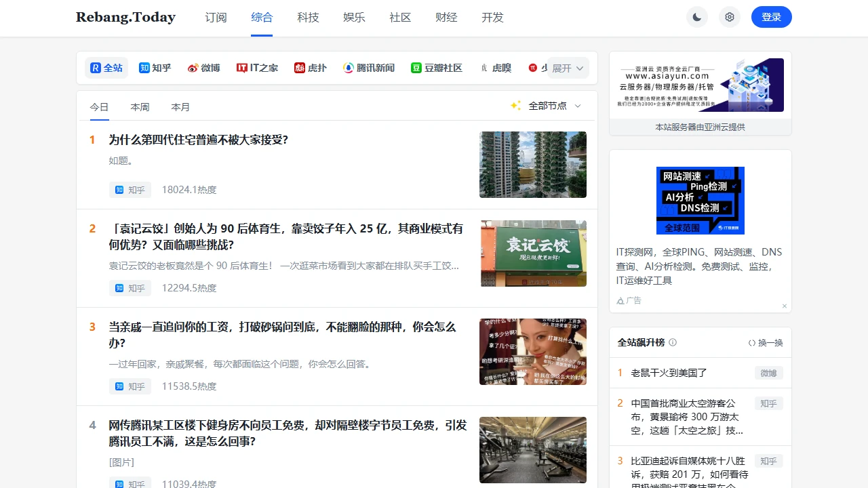Image resolution: width=868 pixels, height=488 pixels.
Task: Open the 科技 navigation menu item
Action: (308, 18)
